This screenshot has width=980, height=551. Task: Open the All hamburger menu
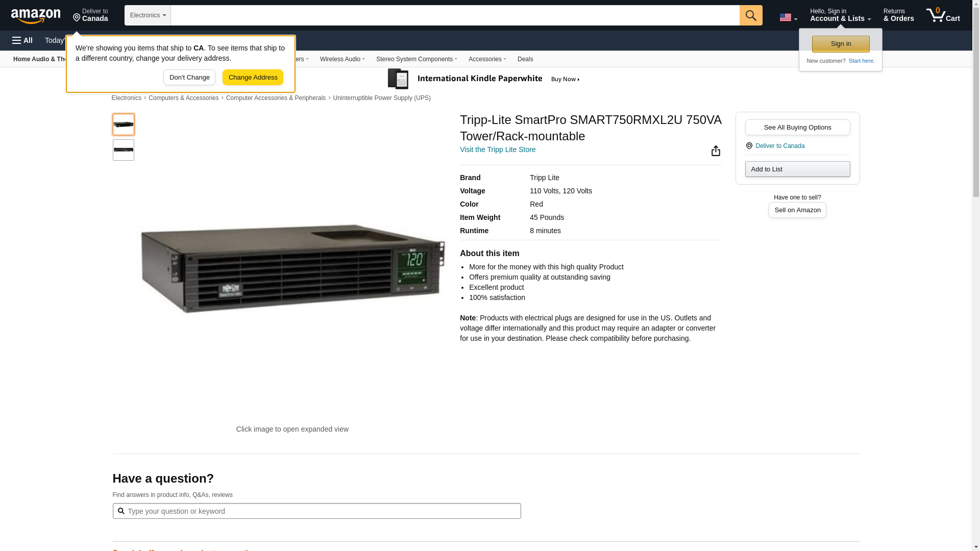click(22, 40)
